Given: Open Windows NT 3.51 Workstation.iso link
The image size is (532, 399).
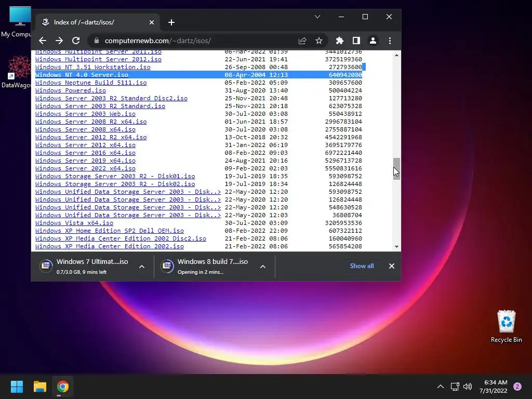Looking at the screenshot, I should tap(92, 67).
